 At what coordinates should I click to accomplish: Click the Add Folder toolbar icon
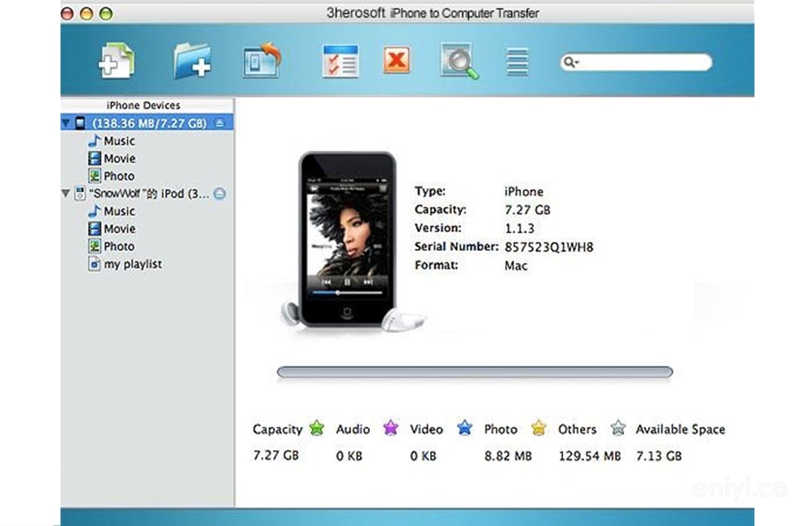(x=192, y=61)
